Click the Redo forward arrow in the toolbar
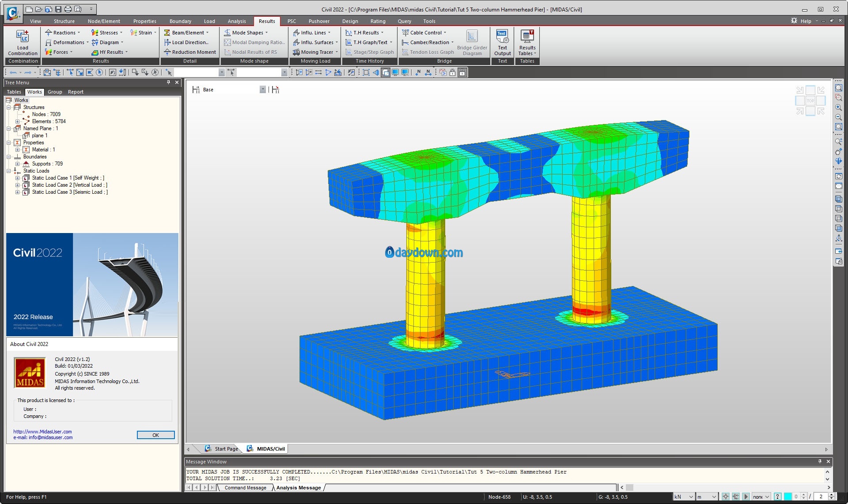Image resolution: width=848 pixels, height=504 pixels. tap(28, 72)
